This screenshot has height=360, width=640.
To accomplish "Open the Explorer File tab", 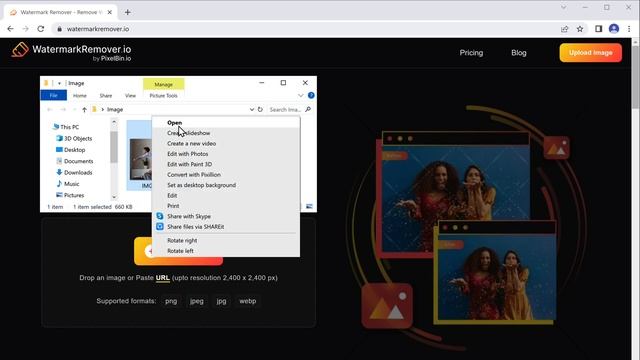I will click(53, 96).
